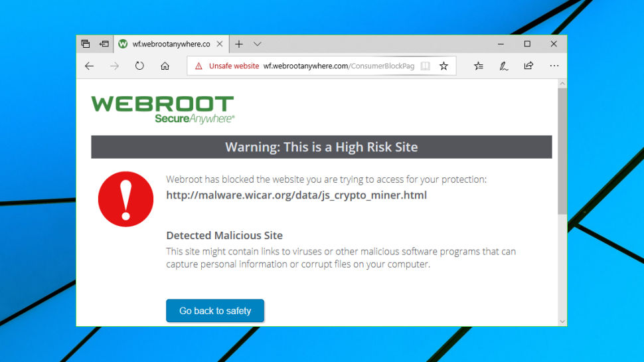Go back using the browser back arrow
This screenshot has width=644, height=362.
89,66
